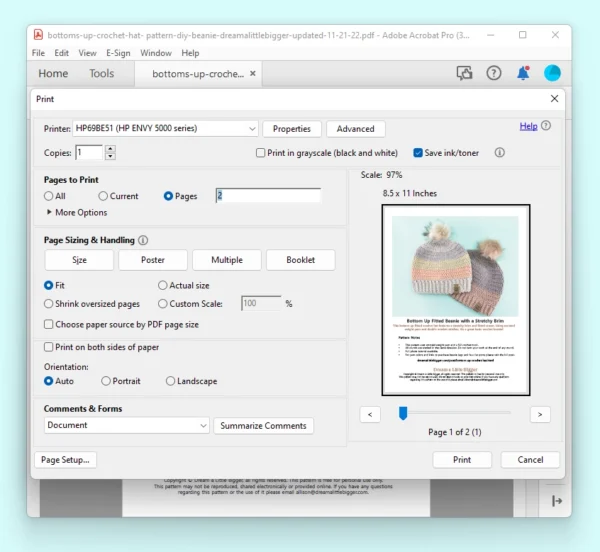Open the Window menu

[x=156, y=53]
